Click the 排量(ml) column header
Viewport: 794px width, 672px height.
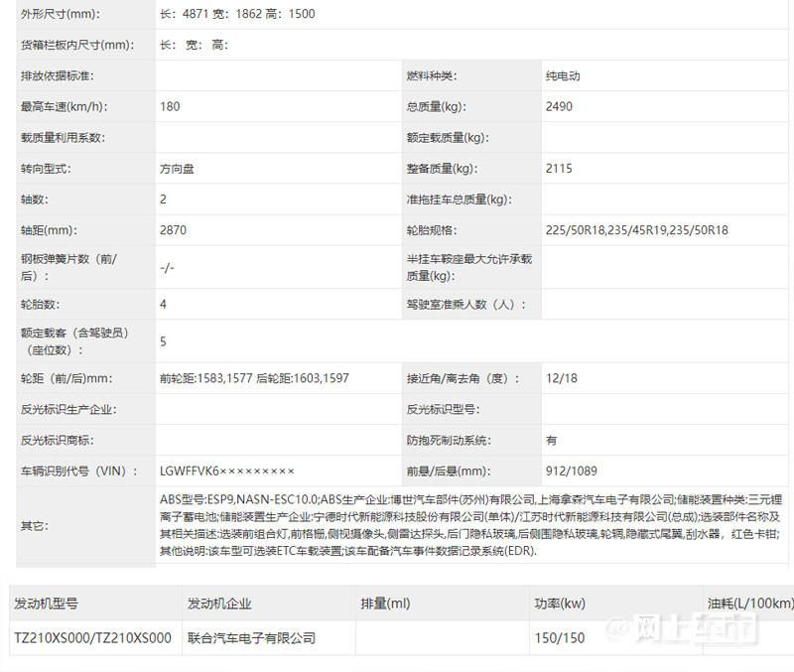385,604
